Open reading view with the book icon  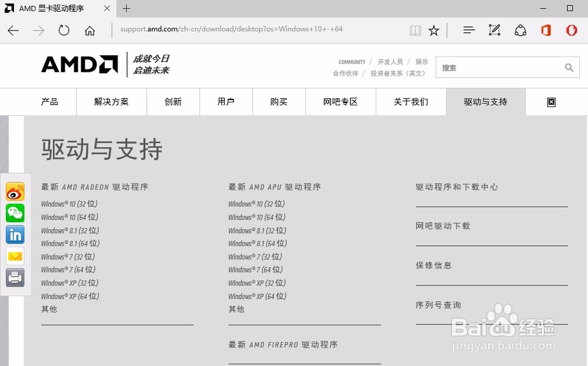(415, 30)
